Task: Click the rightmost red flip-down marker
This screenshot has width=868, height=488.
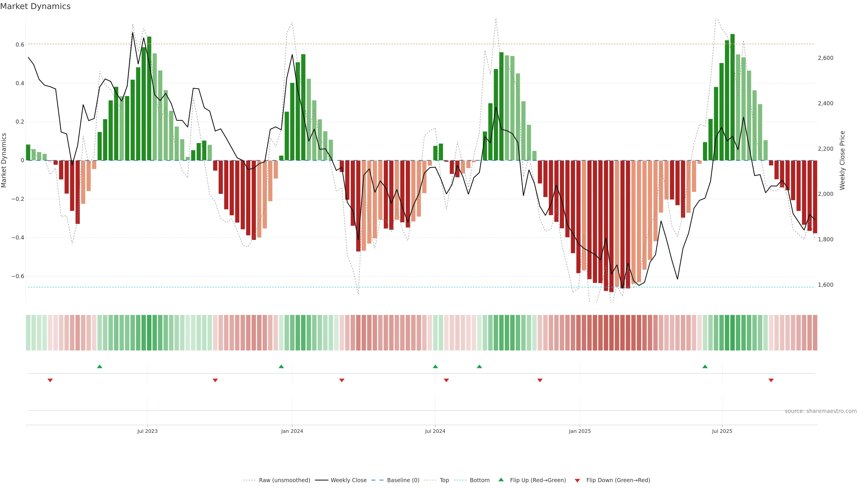Action: pos(771,380)
